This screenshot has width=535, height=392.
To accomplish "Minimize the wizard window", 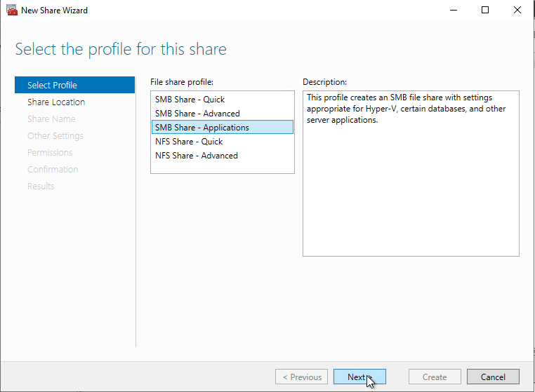I will [453, 11].
